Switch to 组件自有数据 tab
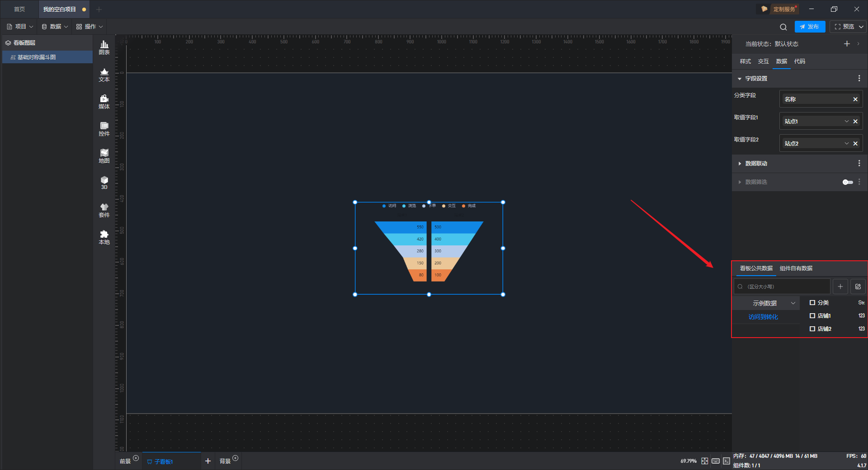This screenshot has height=470, width=868. coord(796,268)
